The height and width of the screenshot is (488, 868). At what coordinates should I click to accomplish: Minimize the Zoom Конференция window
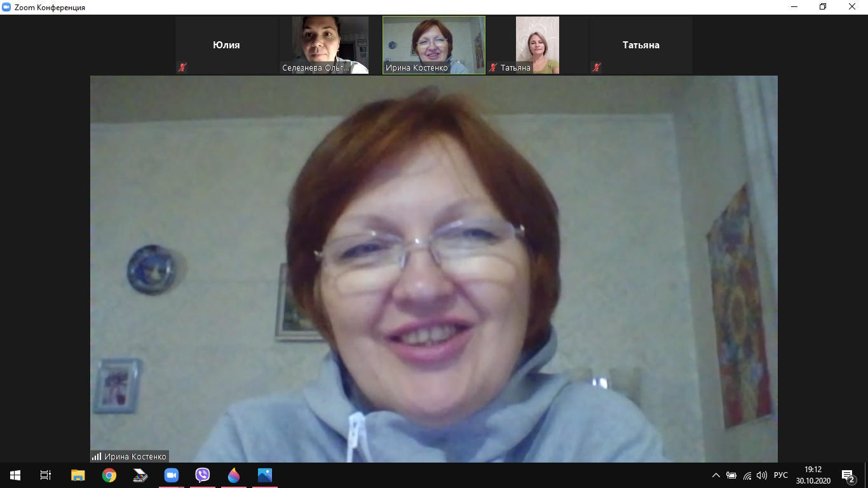click(794, 7)
